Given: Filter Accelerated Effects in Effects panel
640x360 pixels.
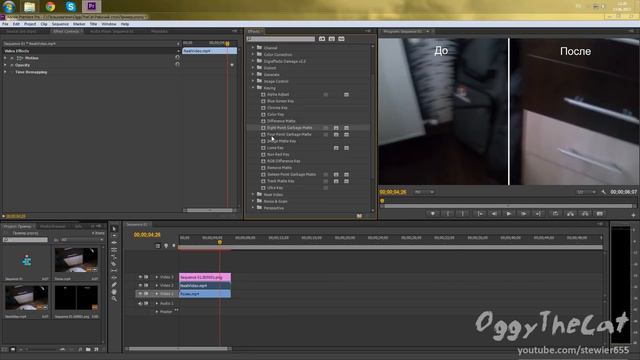Looking at the screenshot, I should pos(322,39).
